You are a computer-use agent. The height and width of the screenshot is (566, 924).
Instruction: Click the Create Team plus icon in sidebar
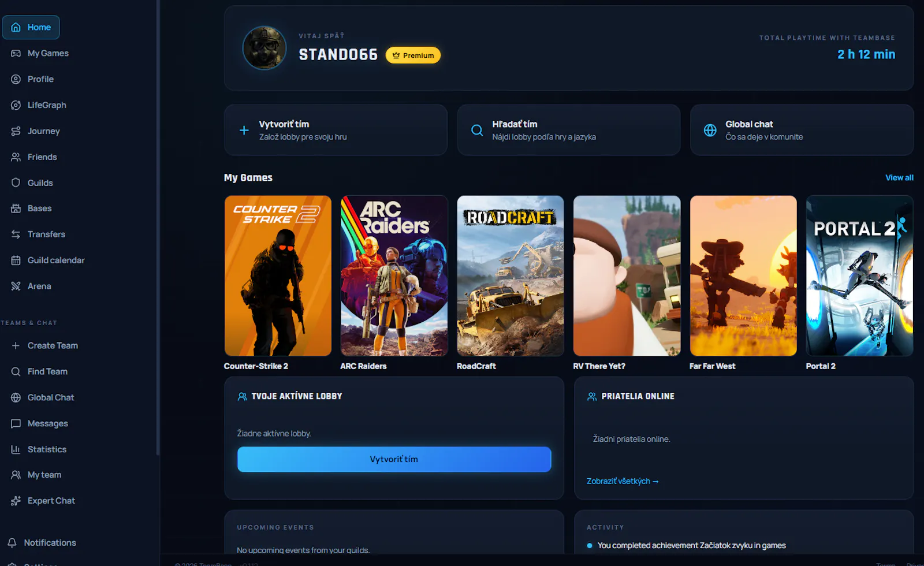point(16,345)
